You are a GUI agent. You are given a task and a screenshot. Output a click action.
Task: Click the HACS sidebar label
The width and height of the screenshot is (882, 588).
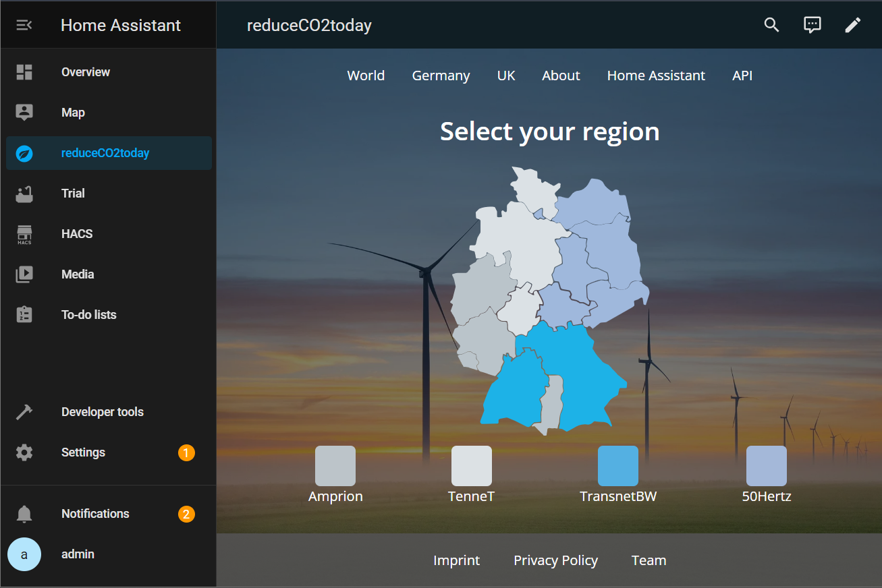[x=77, y=234]
